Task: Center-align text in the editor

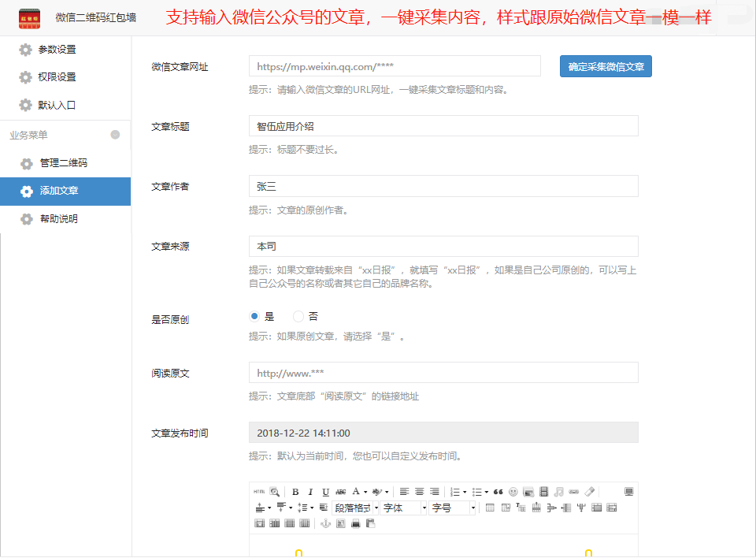Action: click(x=420, y=491)
